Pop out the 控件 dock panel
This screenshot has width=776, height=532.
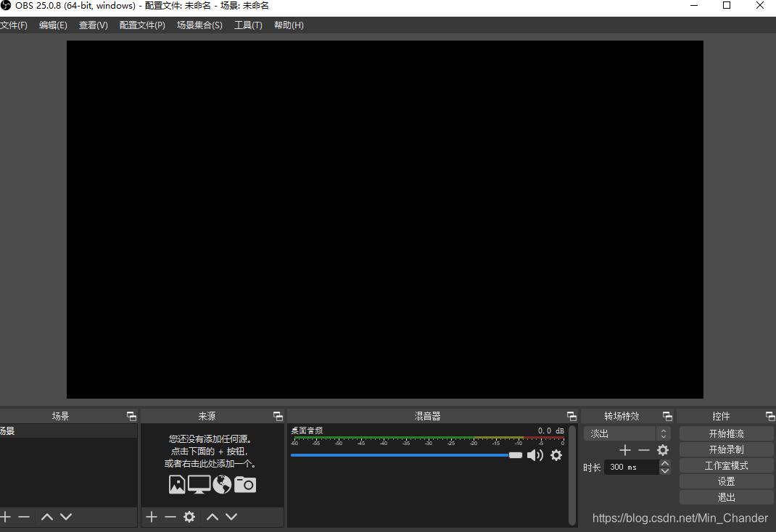(x=770, y=416)
